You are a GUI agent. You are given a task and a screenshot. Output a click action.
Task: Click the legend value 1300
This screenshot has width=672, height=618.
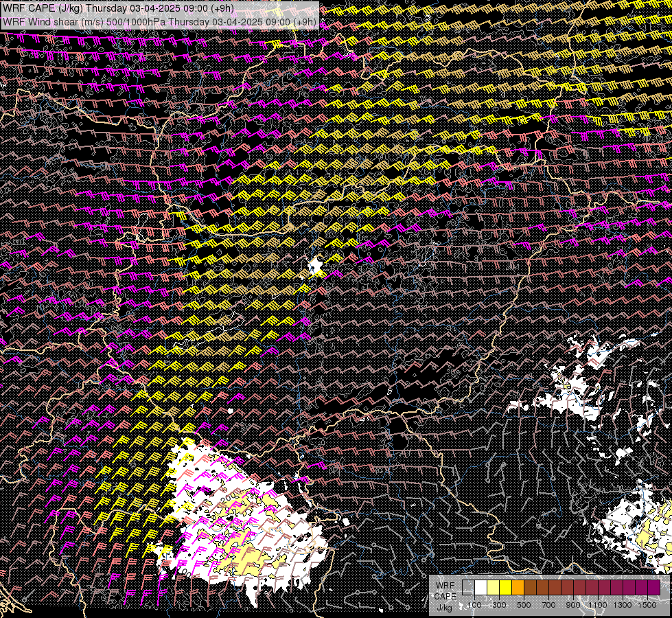click(623, 605)
